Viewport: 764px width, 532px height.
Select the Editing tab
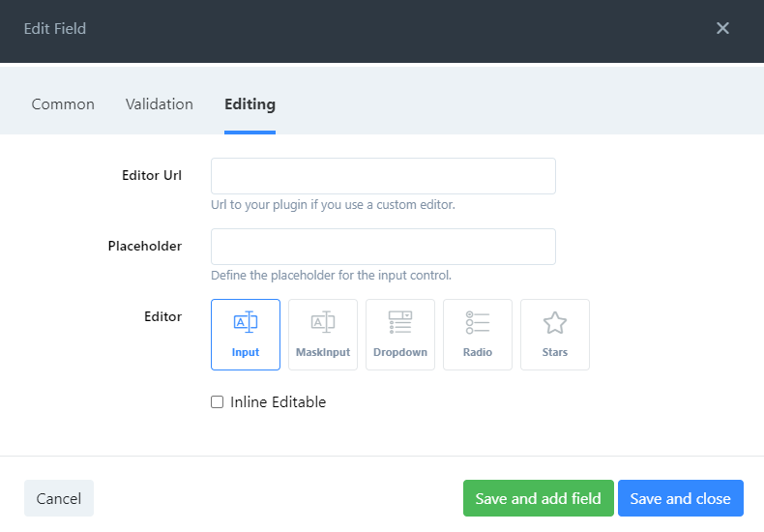250,104
